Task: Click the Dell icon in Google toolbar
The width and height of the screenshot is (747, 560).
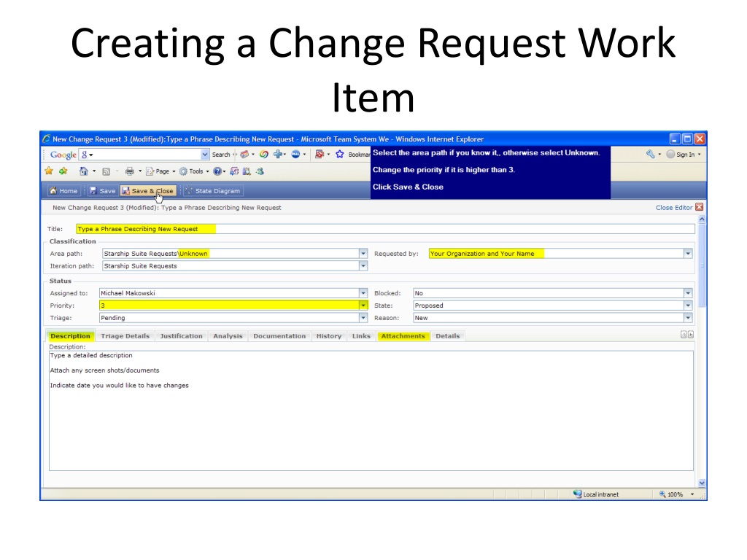Action: [296, 155]
